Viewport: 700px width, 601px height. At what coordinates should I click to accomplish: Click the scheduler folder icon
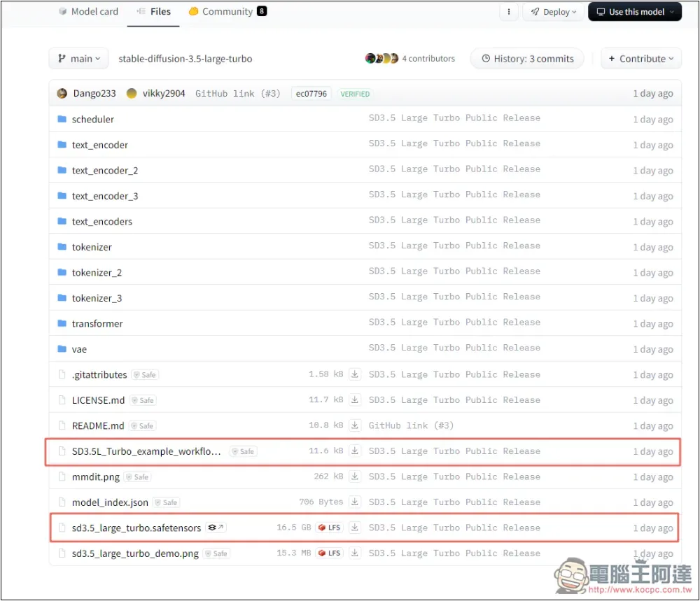click(62, 119)
